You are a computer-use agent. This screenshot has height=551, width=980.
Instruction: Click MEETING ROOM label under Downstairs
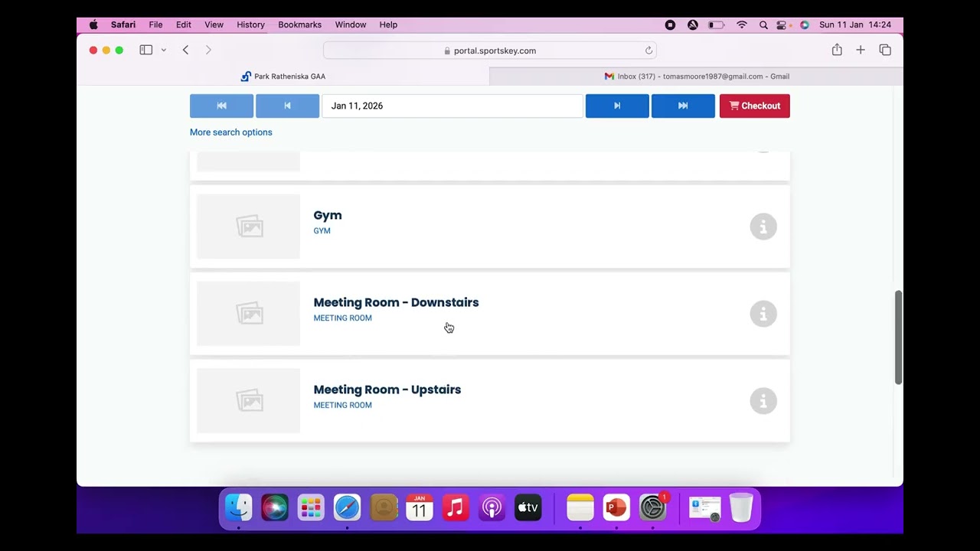[x=343, y=318]
